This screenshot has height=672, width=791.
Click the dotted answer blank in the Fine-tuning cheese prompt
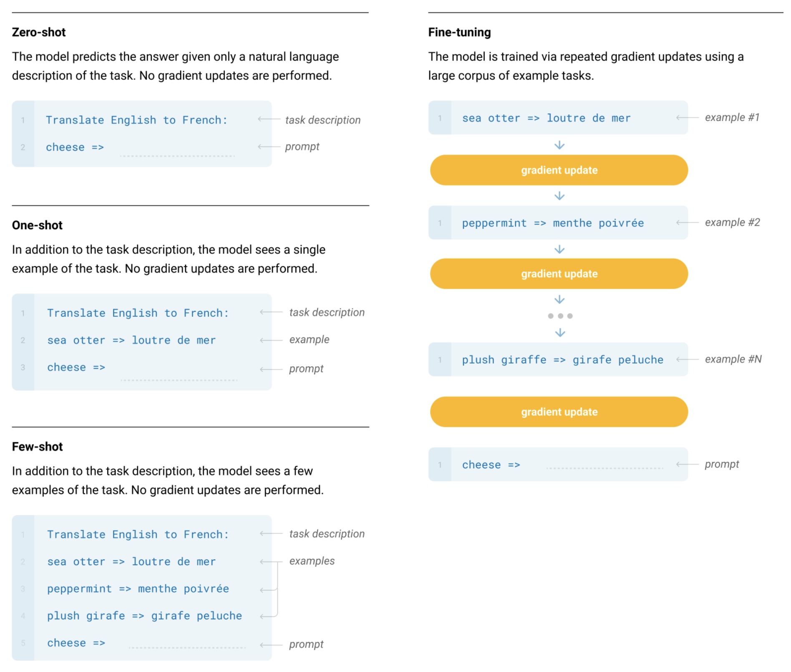pos(604,468)
